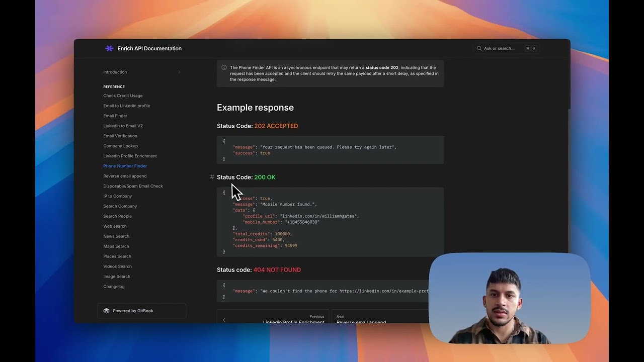Click the 404 response message code block
This screenshot has height=362, width=644.
click(323, 291)
